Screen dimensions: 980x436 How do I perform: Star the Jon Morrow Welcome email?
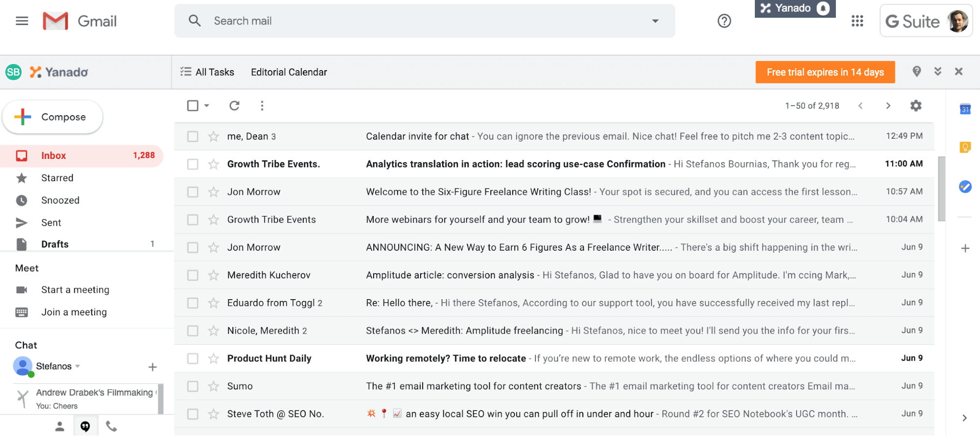coord(213,192)
